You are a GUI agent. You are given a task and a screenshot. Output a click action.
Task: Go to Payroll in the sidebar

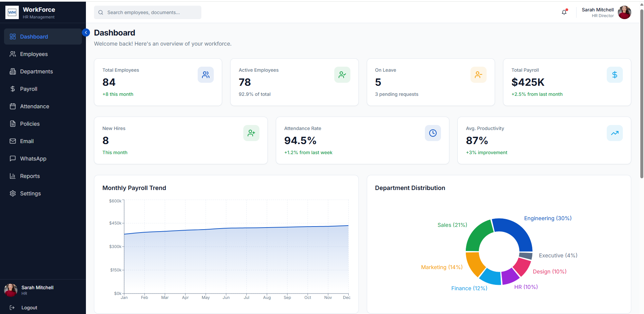(x=29, y=89)
